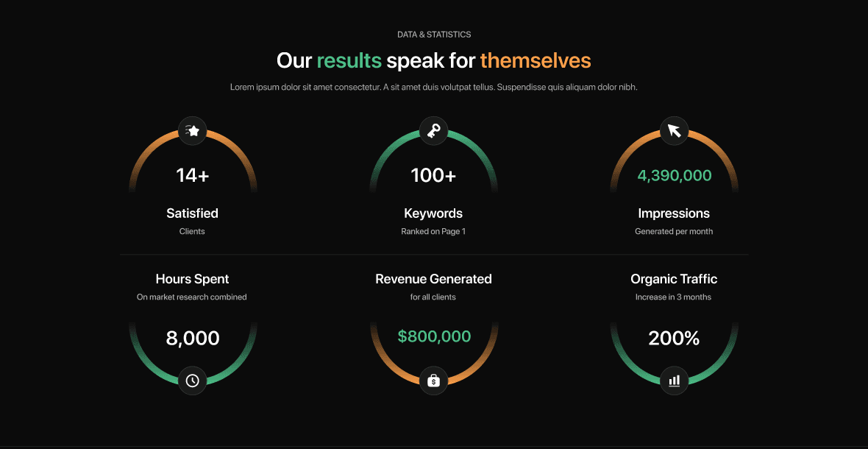Click the star icon above Satisfied Clients

193,131
